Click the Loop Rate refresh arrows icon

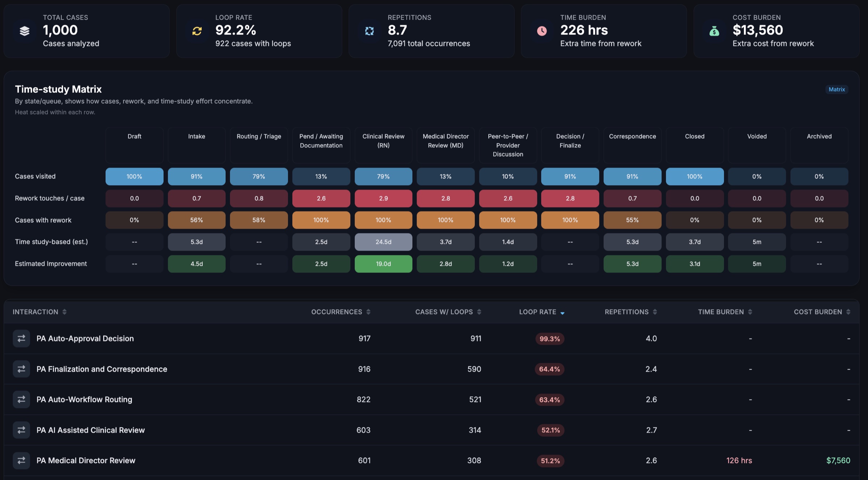pyautogui.click(x=197, y=31)
